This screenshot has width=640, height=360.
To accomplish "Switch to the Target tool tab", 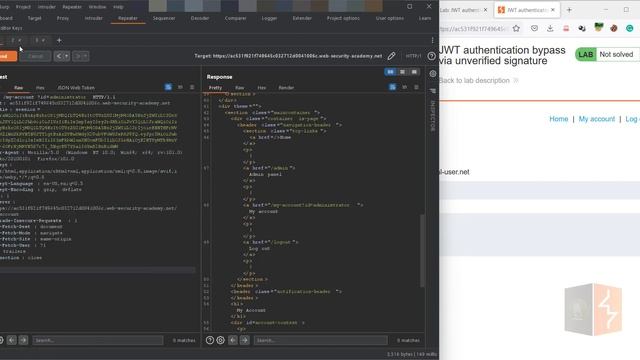I will click(34, 18).
